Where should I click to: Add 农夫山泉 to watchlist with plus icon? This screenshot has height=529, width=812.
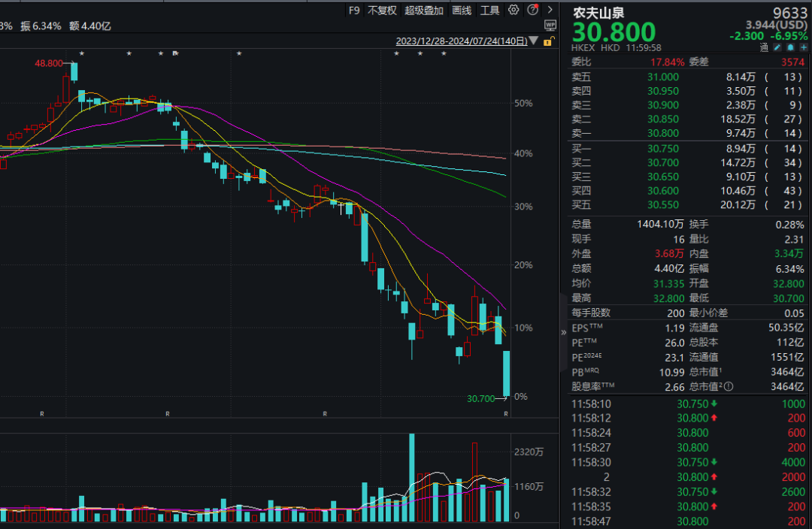click(x=802, y=47)
